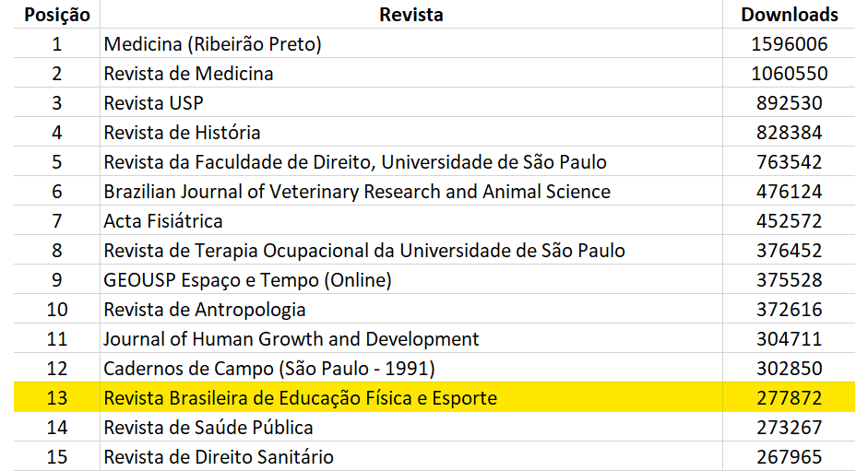Viewport: 868px width, 471px height.
Task: Select the Posição column header
Action: [57, 15]
